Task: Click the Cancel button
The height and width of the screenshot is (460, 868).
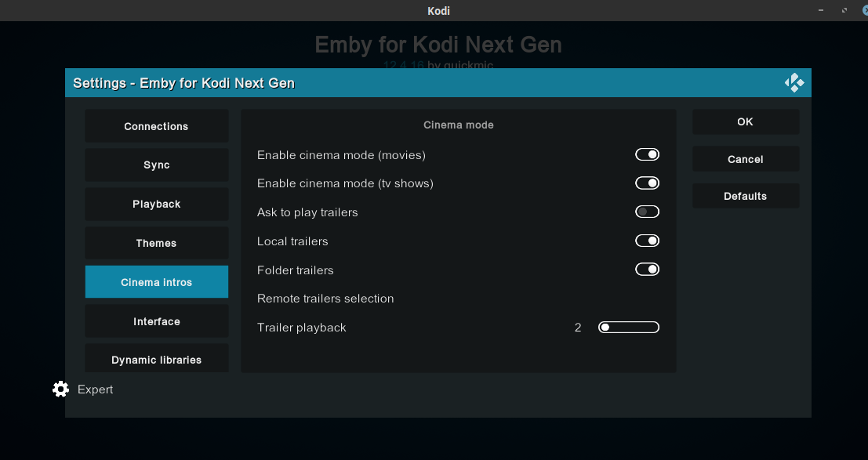Action: coord(746,159)
